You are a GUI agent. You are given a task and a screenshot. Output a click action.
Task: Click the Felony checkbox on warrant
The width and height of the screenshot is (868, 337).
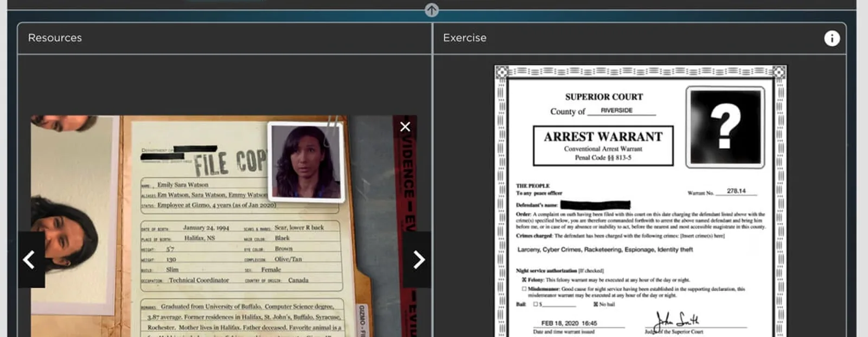524,280
